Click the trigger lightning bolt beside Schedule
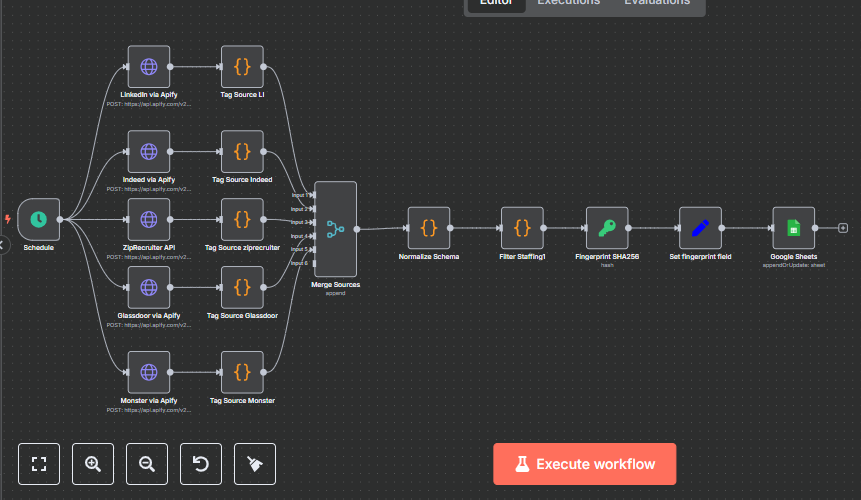 (x=8, y=220)
